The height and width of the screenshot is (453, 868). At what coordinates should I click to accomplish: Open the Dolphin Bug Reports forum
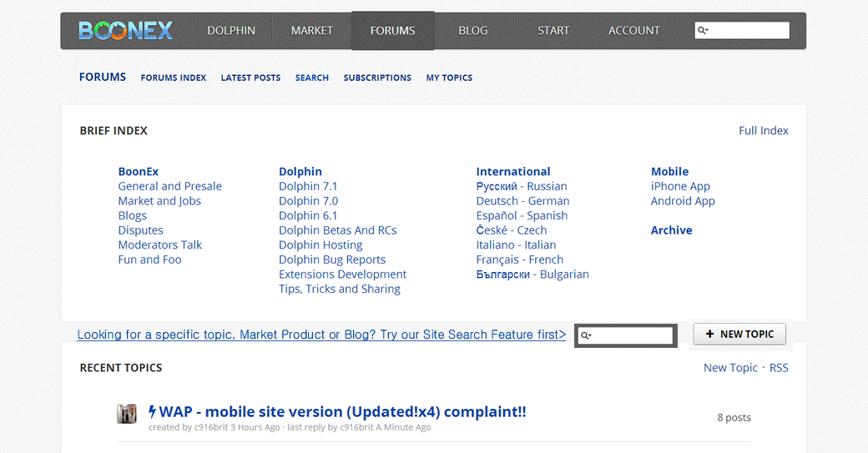coord(332,259)
